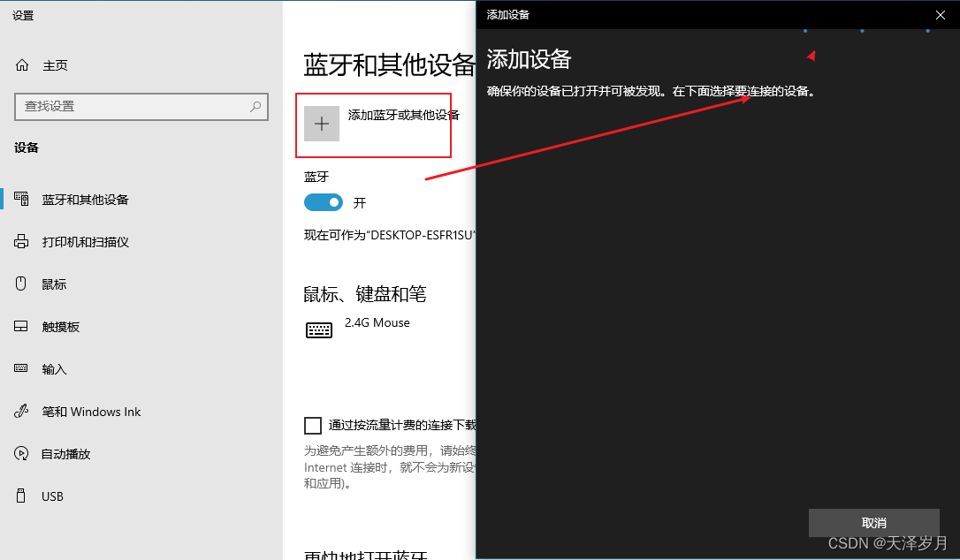This screenshot has width=960, height=560.
Task: Select the 触摸板 touchpad icon
Action: point(21,326)
